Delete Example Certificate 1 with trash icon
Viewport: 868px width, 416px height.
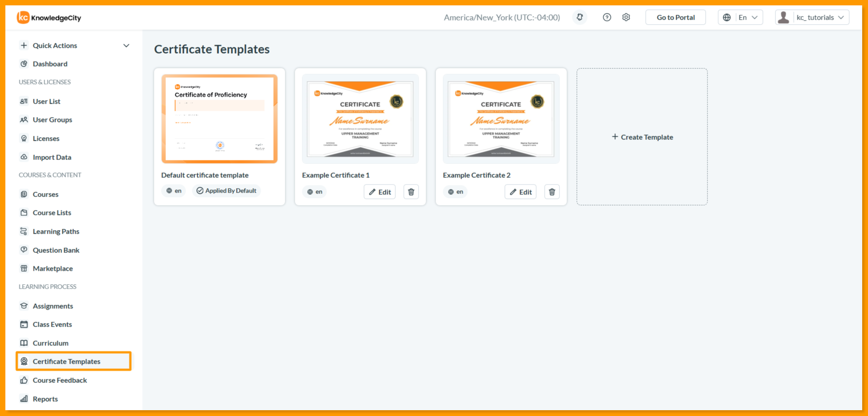411,192
